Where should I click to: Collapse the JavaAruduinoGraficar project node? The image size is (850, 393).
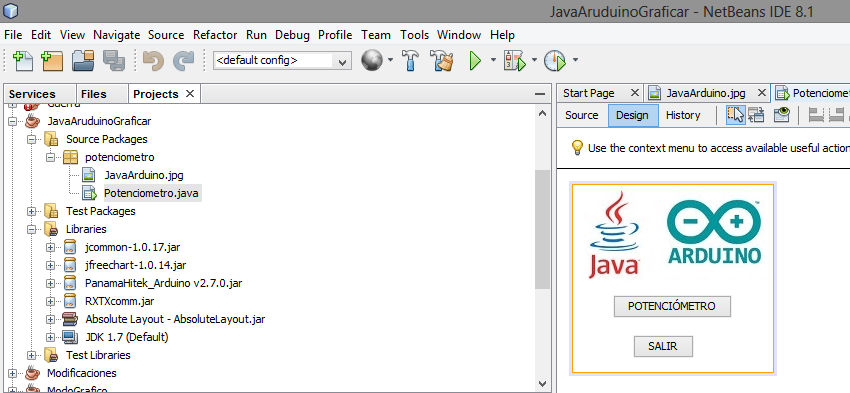(12, 121)
